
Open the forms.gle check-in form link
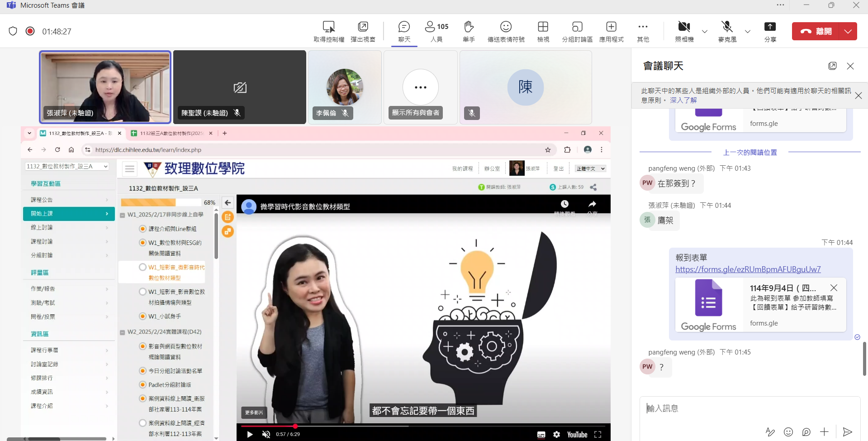pyautogui.click(x=748, y=269)
